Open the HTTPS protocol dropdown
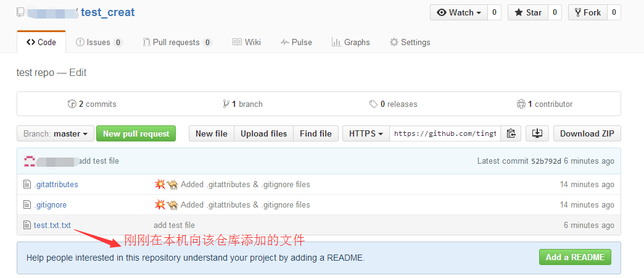 point(366,133)
